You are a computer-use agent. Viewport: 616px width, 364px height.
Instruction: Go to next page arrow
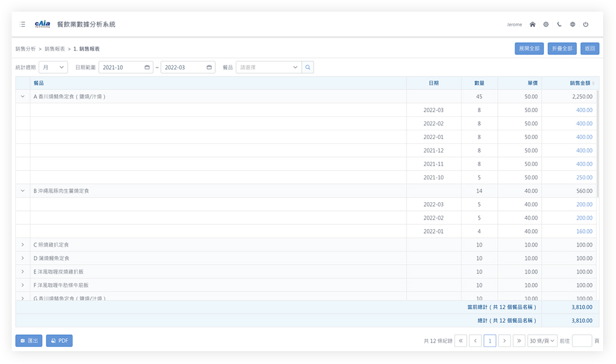pyautogui.click(x=504, y=341)
